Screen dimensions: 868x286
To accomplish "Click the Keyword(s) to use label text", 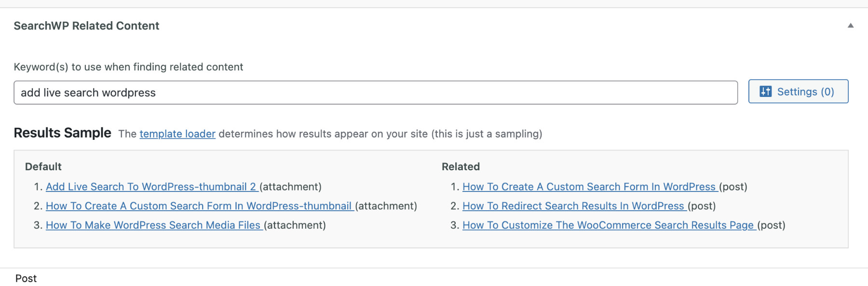I will (128, 67).
